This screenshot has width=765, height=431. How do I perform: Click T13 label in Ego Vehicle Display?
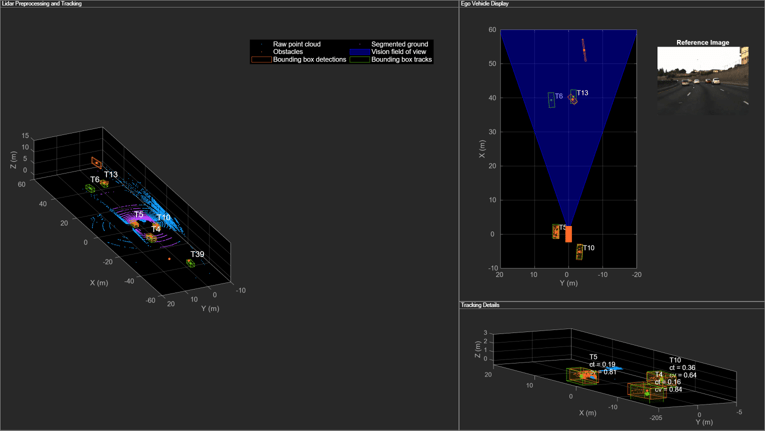coord(582,93)
